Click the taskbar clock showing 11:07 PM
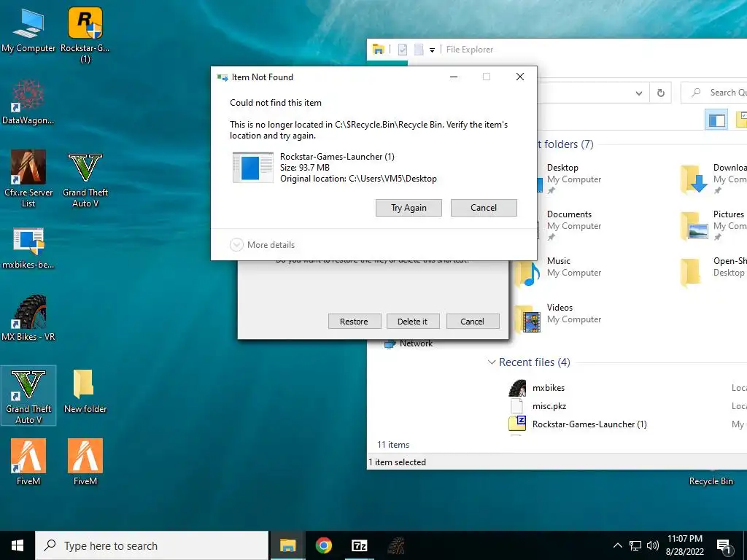 pyautogui.click(x=684, y=545)
